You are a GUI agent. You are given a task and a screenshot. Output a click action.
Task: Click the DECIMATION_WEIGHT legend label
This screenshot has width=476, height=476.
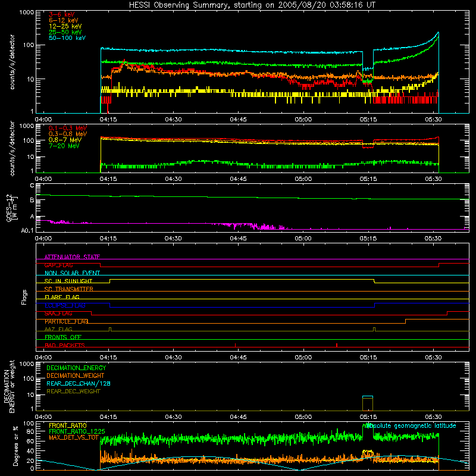(x=76, y=375)
